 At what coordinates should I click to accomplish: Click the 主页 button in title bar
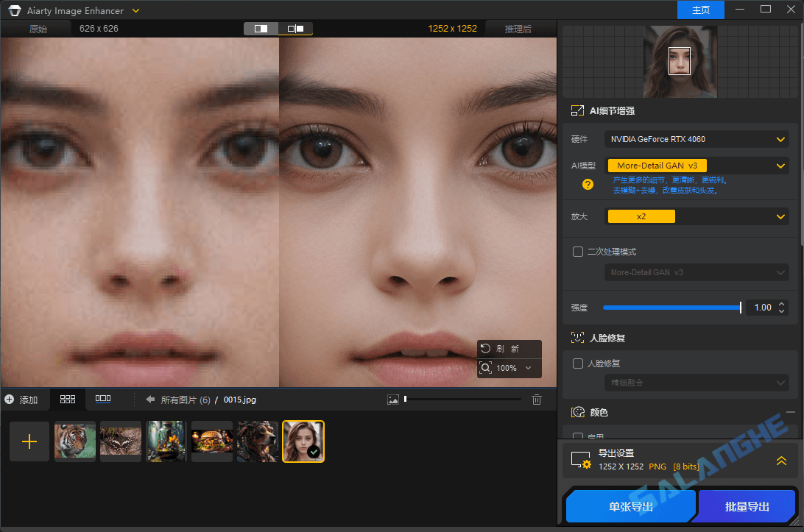(700, 10)
